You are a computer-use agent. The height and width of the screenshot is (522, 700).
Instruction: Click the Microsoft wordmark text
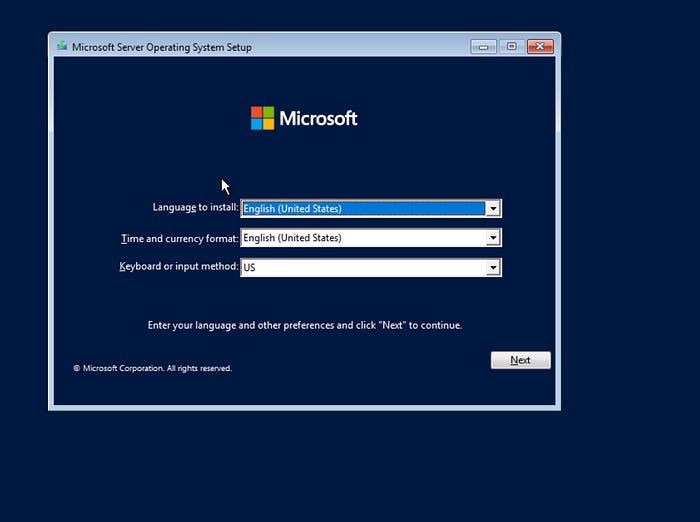click(318, 118)
